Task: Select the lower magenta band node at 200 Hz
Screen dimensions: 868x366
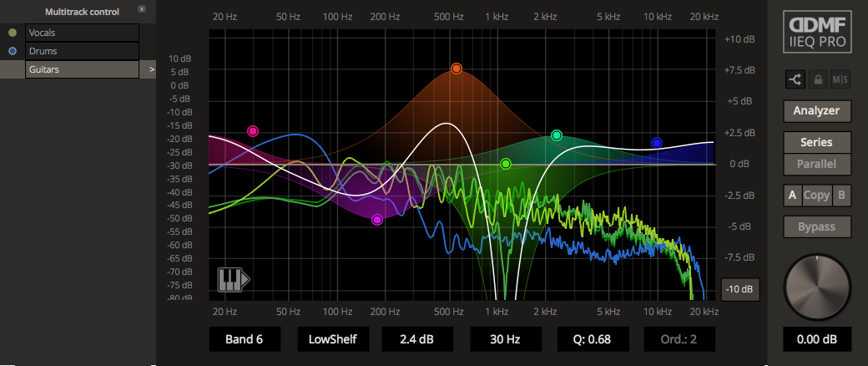Action: (x=377, y=220)
